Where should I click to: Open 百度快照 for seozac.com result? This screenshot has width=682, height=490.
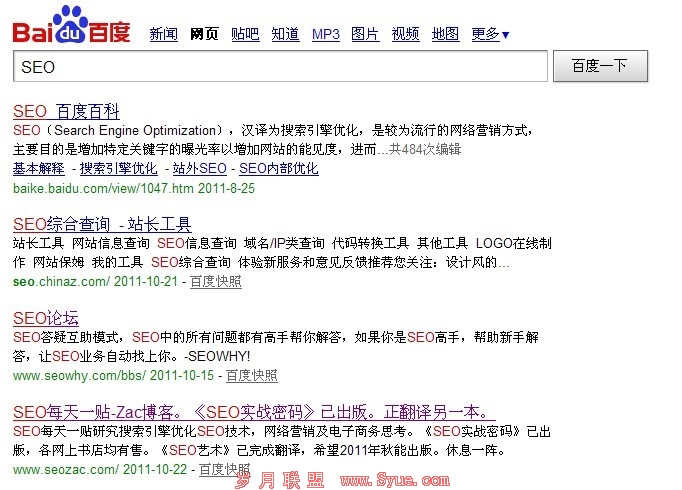pos(225,470)
